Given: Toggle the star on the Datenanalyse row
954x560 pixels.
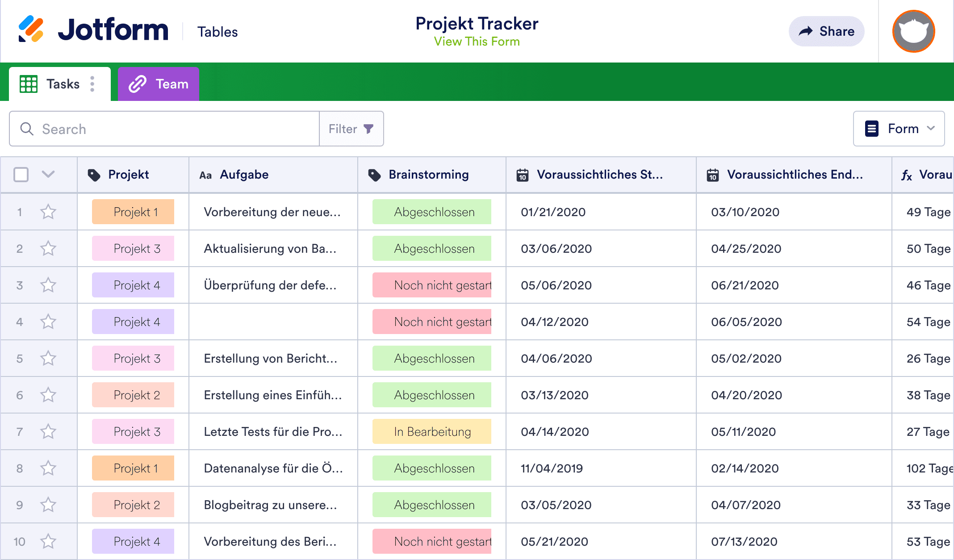Looking at the screenshot, I should (x=48, y=468).
